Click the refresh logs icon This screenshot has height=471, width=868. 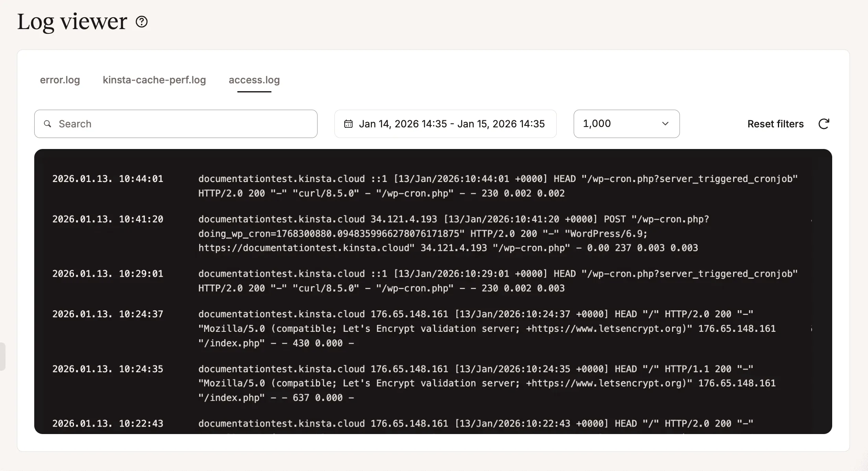pyautogui.click(x=824, y=124)
